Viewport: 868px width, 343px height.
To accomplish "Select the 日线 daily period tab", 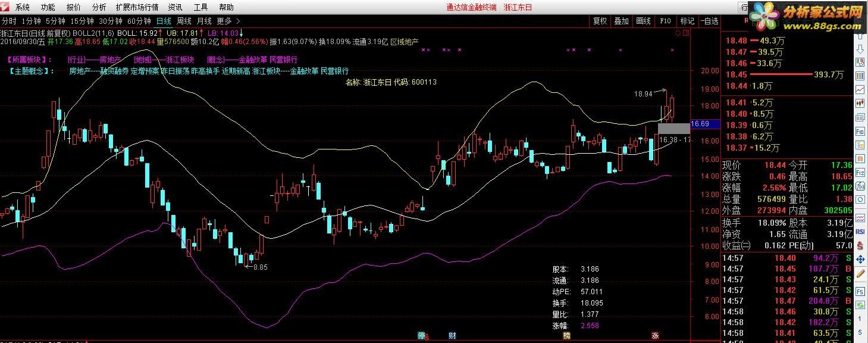I will click(164, 21).
